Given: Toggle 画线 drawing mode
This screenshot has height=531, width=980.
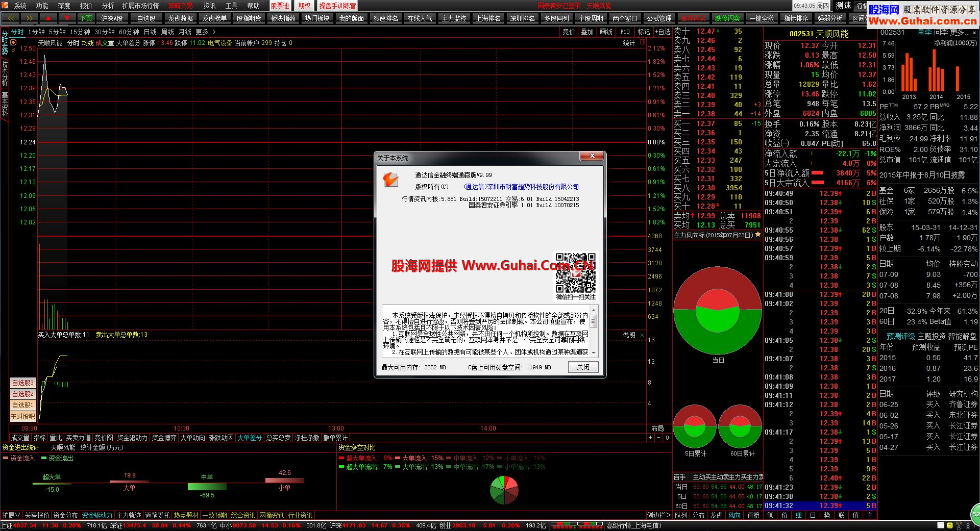Looking at the screenshot, I should click(x=606, y=32).
